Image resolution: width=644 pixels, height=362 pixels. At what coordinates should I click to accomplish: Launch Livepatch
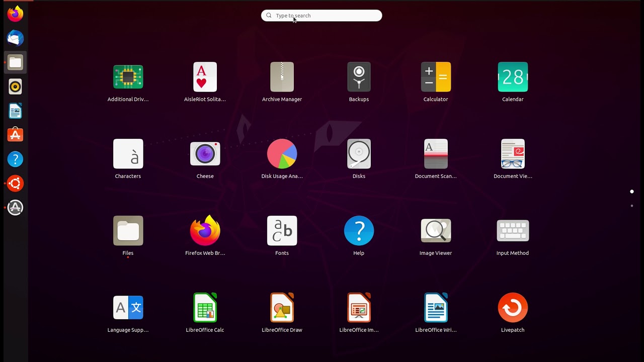[x=513, y=308]
